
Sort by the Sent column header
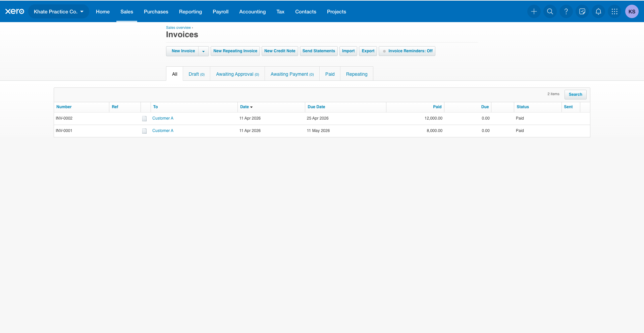coord(568,107)
